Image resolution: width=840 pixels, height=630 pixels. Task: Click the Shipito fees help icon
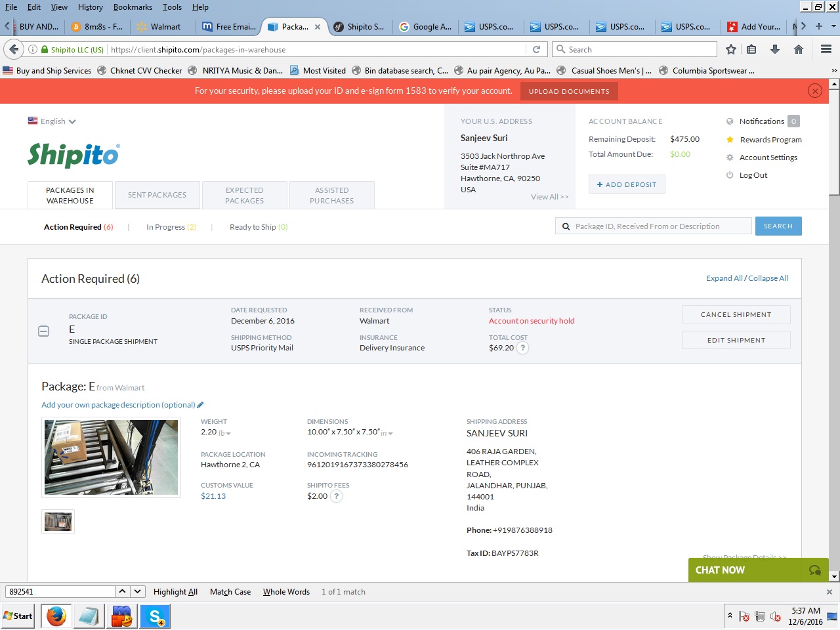pyautogui.click(x=337, y=496)
